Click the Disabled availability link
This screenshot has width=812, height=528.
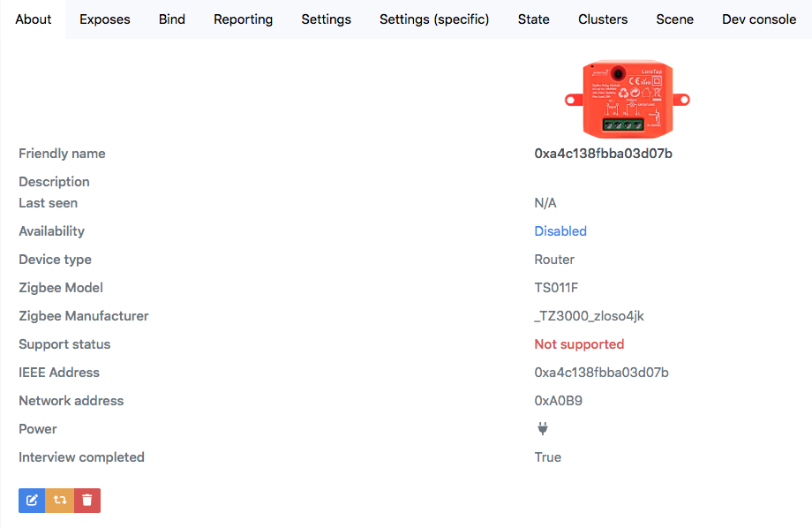point(560,230)
